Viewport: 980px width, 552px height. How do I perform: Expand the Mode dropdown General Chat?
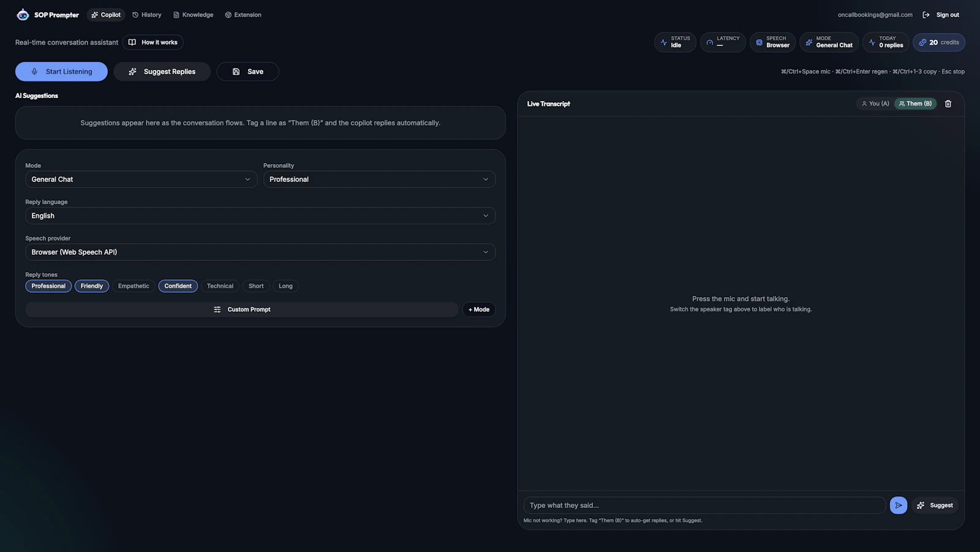point(141,180)
